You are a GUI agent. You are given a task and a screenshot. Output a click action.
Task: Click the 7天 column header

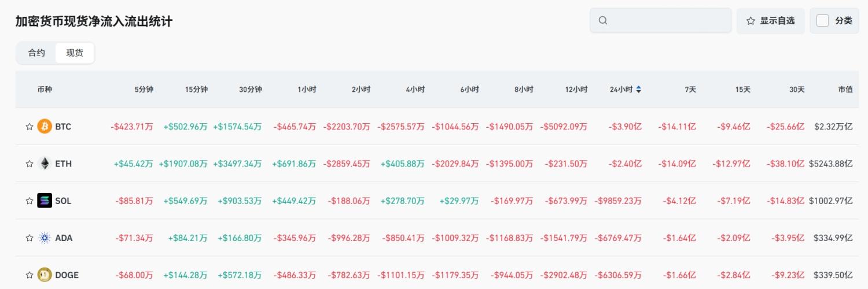coord(690,90)
